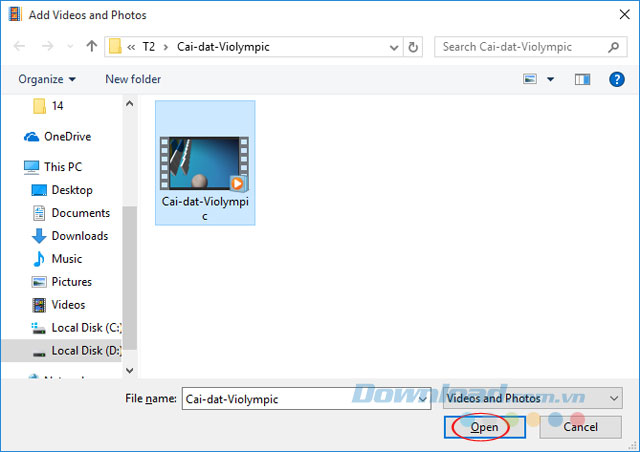The width and height of the screenshot is (640, 452).
Task: Open the Organize dropdown menu
Action: [47, 79]
